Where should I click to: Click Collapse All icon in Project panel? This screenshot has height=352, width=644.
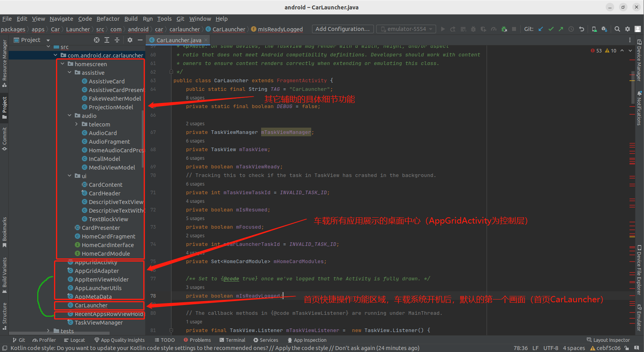[x=117, y=40]
